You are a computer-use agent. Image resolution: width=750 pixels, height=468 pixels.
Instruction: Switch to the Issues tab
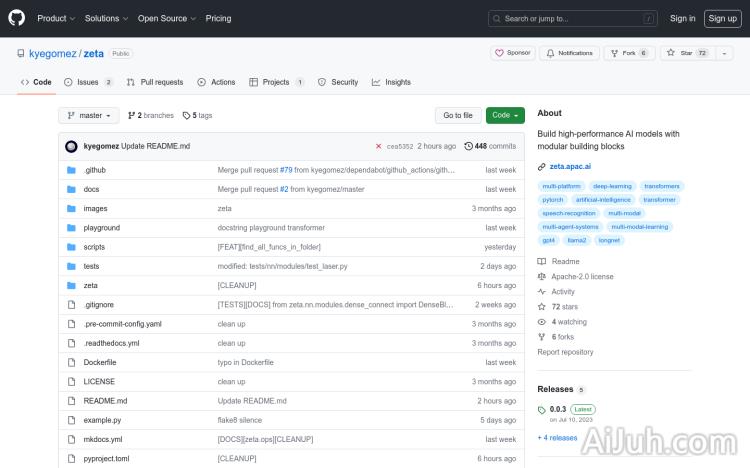click(x=88, y=82)
